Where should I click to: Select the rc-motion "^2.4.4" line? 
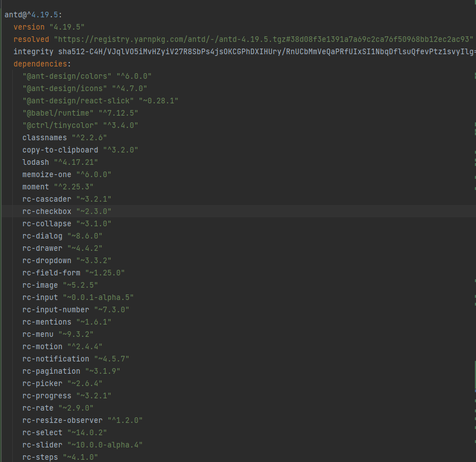pyautogui.click(x=62, y=347)
